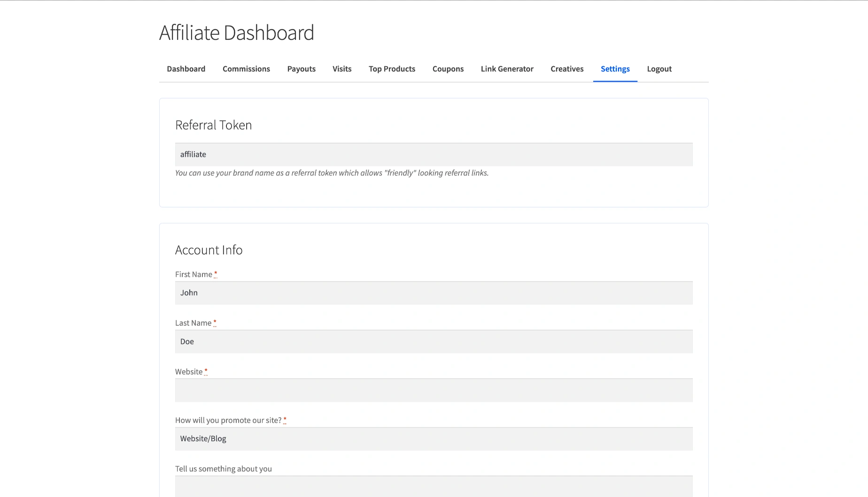Screen dimensions: 868x497
Task: Click the "Tell us something about you" textarea
Action: point(434,487)
